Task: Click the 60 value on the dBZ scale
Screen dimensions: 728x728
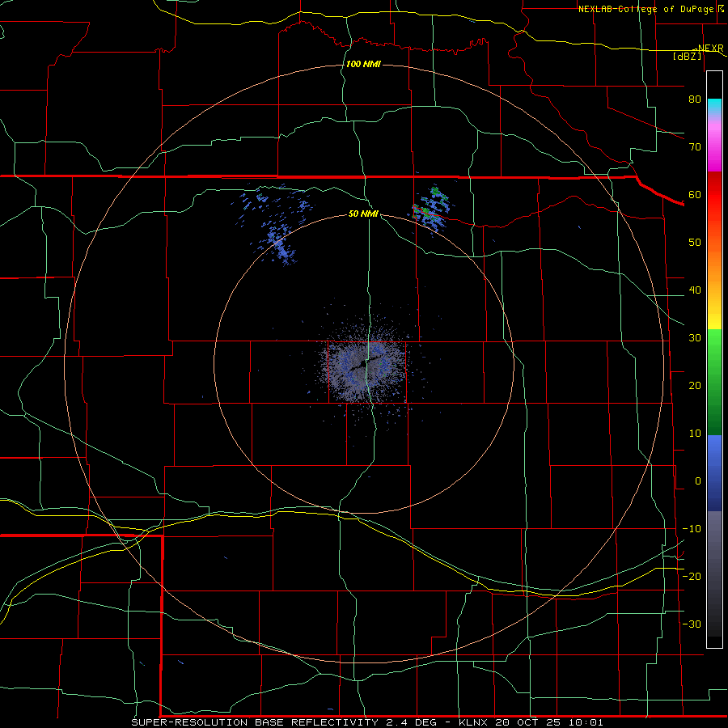Action: click(695, 194)
